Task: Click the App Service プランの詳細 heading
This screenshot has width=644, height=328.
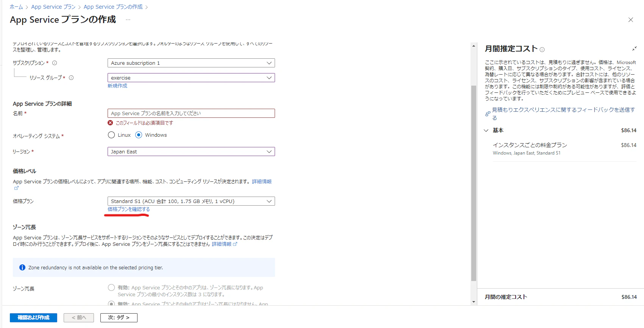Action: (42, 104)
